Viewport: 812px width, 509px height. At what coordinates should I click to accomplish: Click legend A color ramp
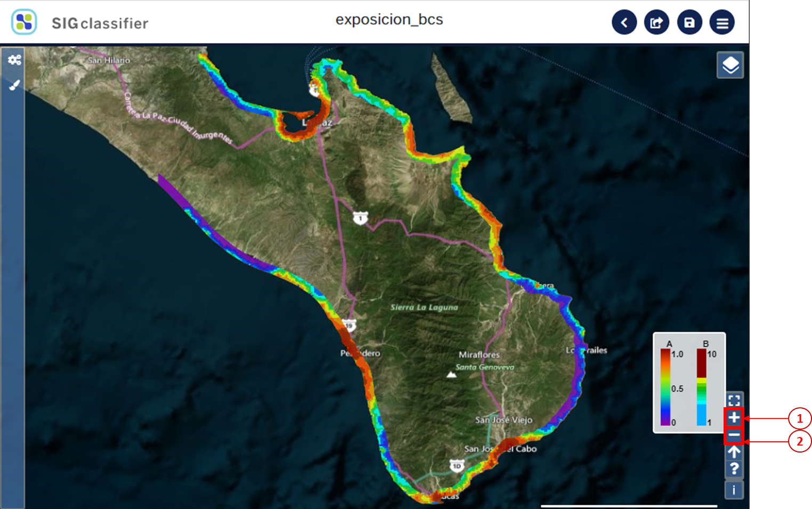[665, 387]
